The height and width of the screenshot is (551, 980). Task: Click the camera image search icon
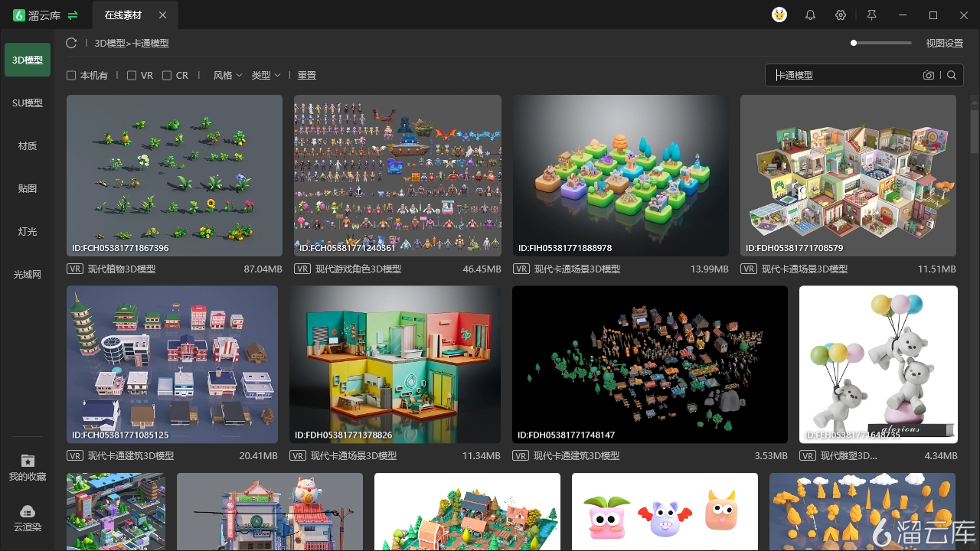click(x=929, y=75)
